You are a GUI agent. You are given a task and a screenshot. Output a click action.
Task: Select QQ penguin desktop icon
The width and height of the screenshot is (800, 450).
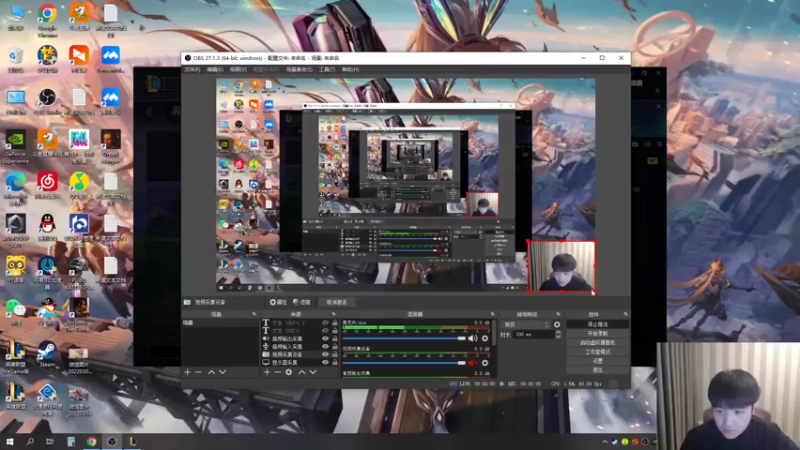[x=47, y=227]
